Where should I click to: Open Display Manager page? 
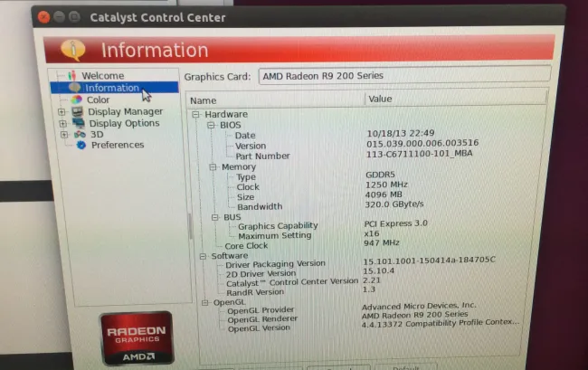coord(125,111)
